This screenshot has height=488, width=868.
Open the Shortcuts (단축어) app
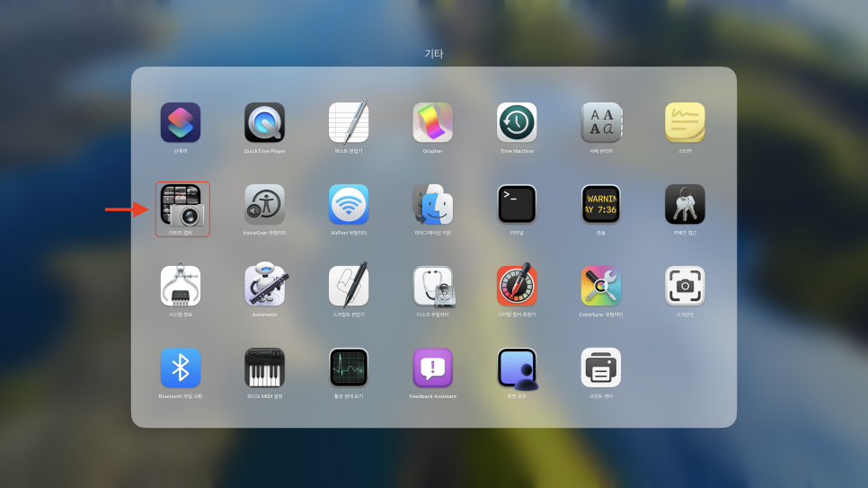[181, 122]
